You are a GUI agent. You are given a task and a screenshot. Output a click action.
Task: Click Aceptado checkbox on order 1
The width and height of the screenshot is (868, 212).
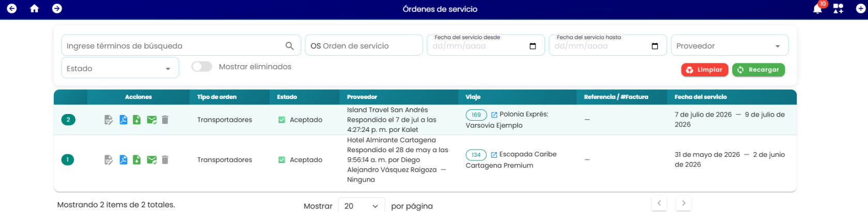point(282,160)
